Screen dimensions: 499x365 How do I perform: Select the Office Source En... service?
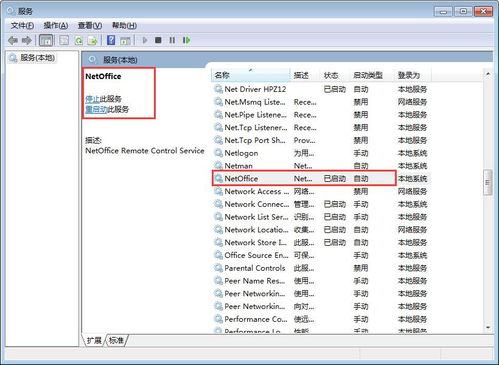[321, 255]
